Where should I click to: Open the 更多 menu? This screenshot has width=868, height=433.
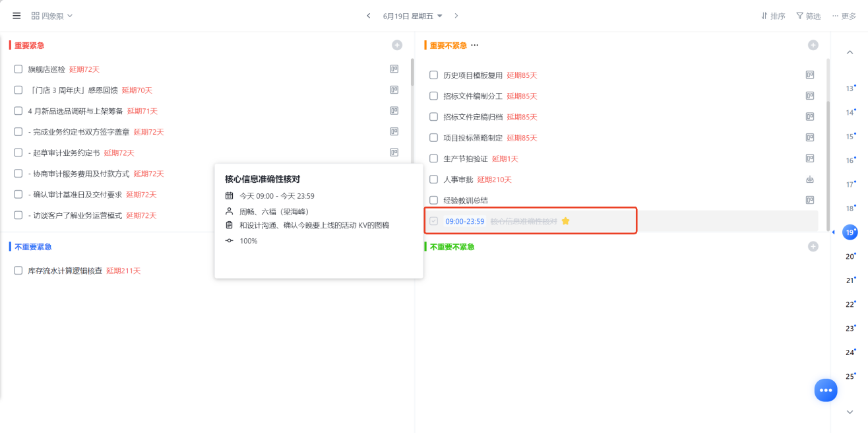[x=844, y=16]
